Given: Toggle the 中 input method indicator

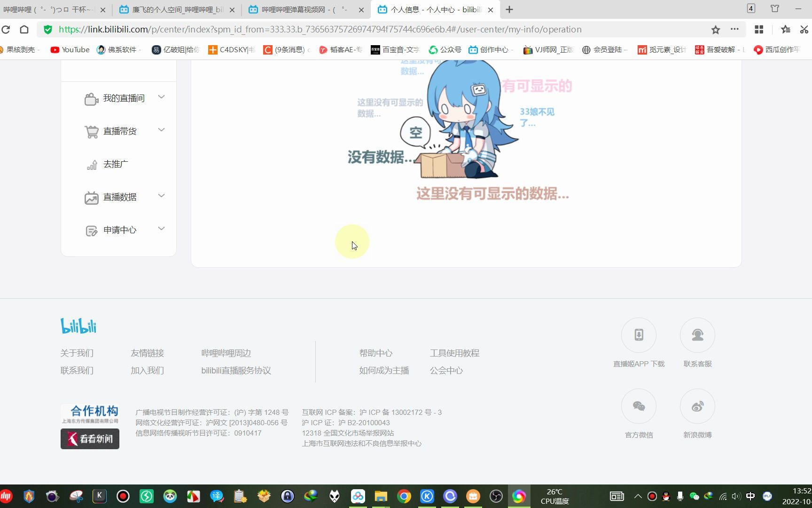Looking at the screenshot, I should click(750, 496).
